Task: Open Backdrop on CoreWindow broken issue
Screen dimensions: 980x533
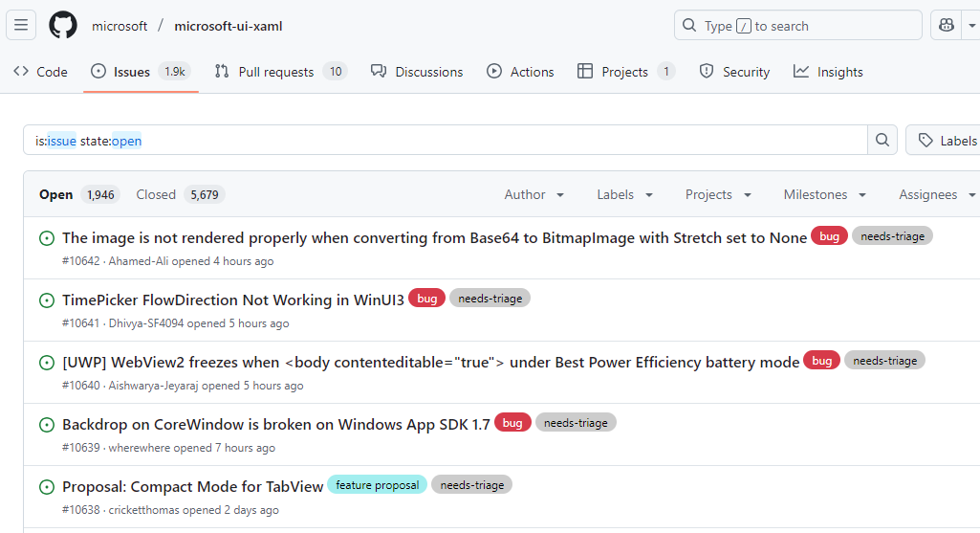Action: coord(276,424)
